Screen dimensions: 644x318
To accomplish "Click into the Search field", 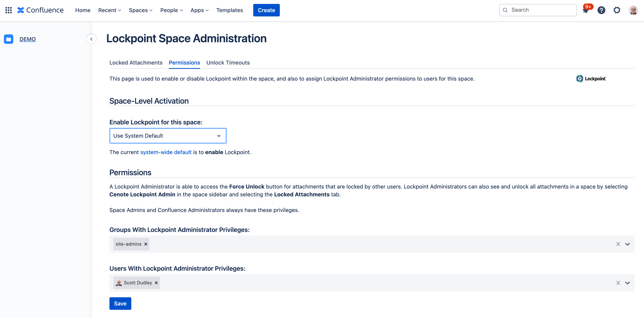I will [538, 10].
